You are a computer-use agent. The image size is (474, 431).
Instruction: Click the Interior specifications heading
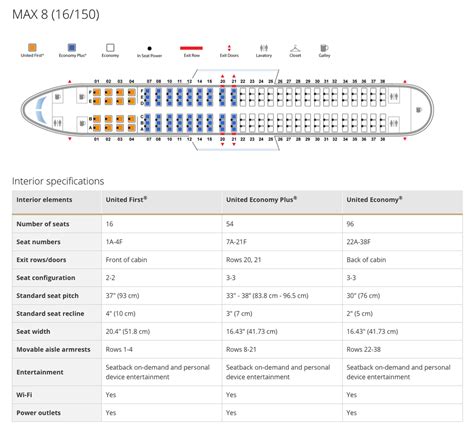coord(58,181)
